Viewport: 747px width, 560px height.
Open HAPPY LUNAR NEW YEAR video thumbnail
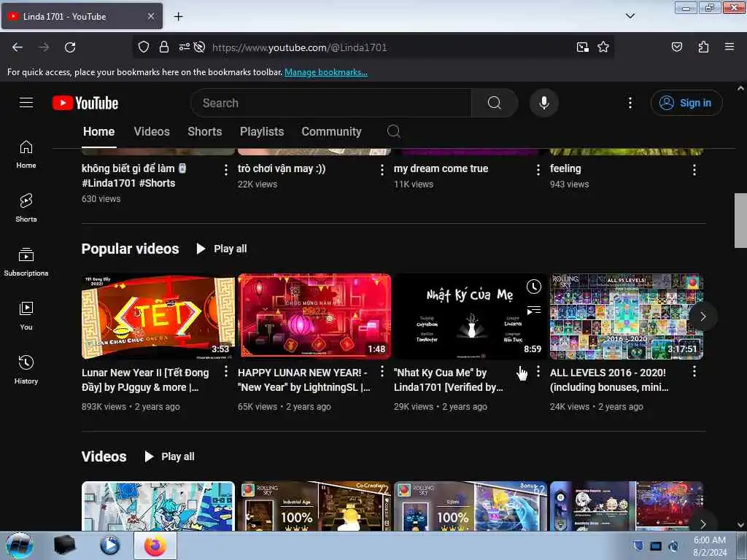pyautogui.click(x=314, y=316)
